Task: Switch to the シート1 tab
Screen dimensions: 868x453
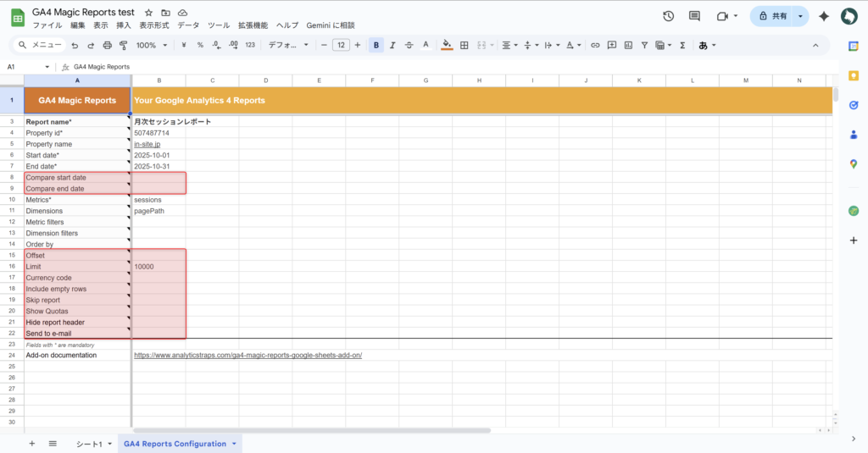Action: (89, 444)
